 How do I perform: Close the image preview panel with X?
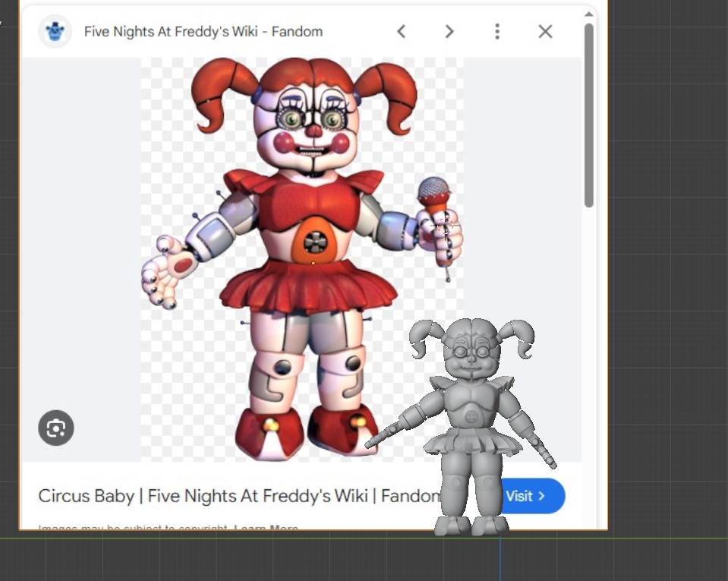[x=546, y=32]
